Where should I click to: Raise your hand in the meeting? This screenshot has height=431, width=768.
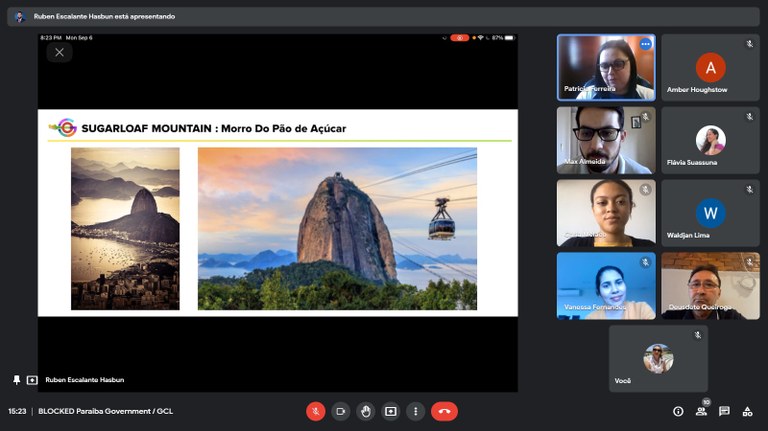pyautogui.click(x=366, y=411)
